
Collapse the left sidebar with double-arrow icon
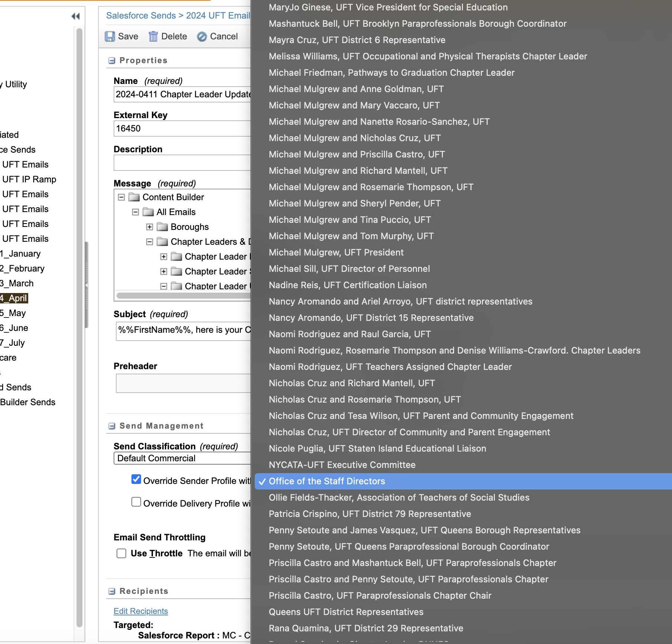pyautogui.click(x=75, y=16)
